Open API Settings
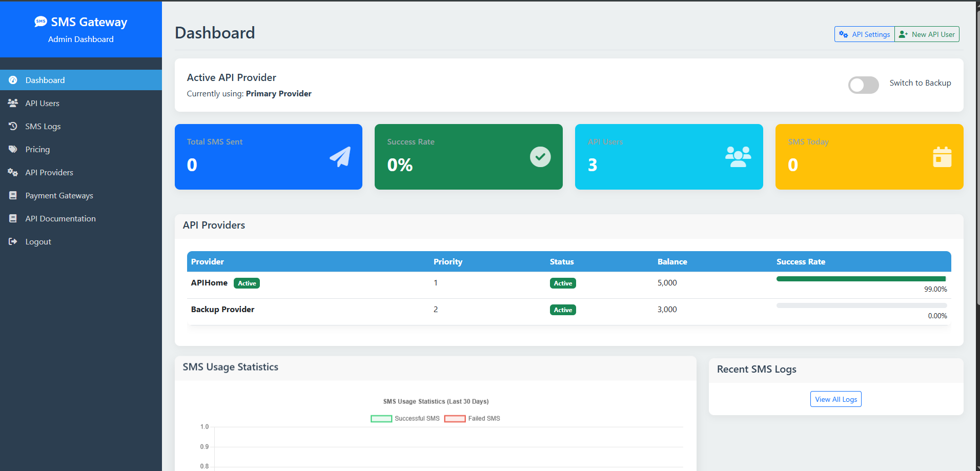Screen dimensions: 980x471 tap(864, 34)
